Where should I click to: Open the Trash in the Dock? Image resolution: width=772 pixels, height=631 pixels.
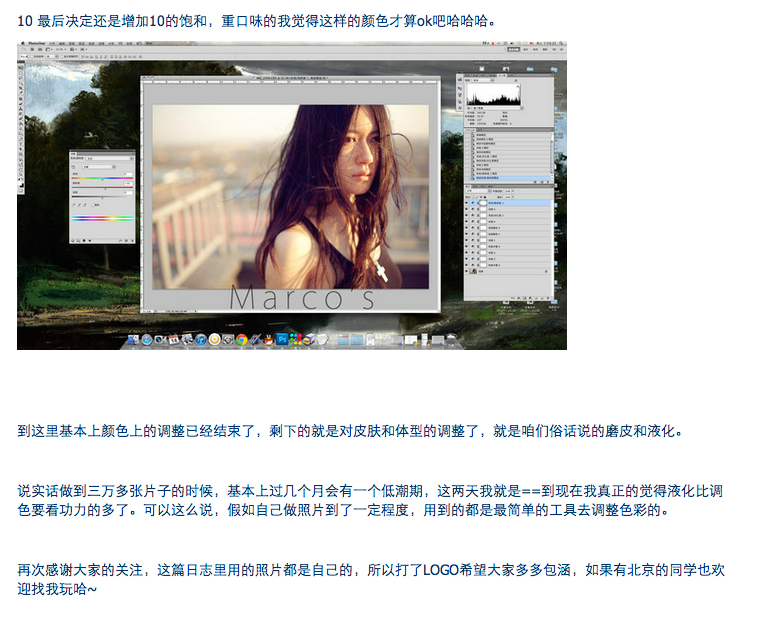tap(451, 339)
